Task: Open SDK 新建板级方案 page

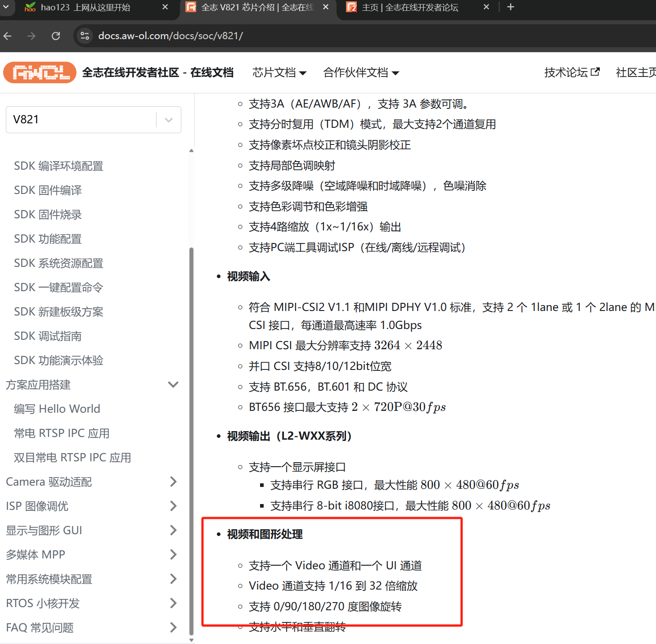Action: 58,312
